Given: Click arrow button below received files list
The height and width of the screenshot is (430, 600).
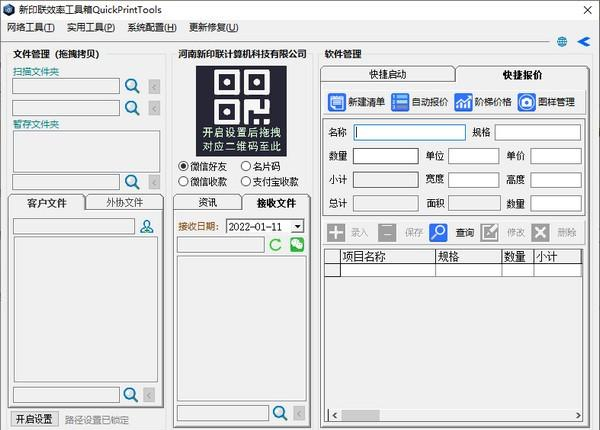Looking at the screenshot, I should point(299,414).
